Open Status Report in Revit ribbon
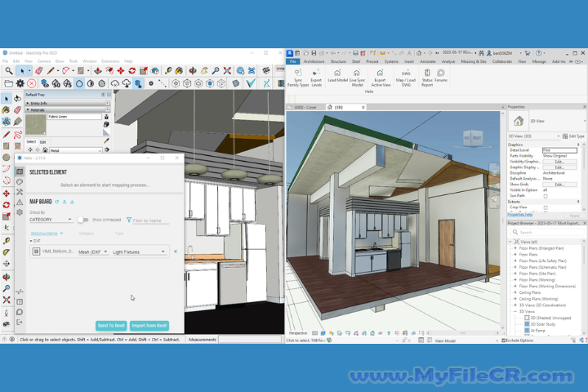The image size is (588, 392). 427,78
